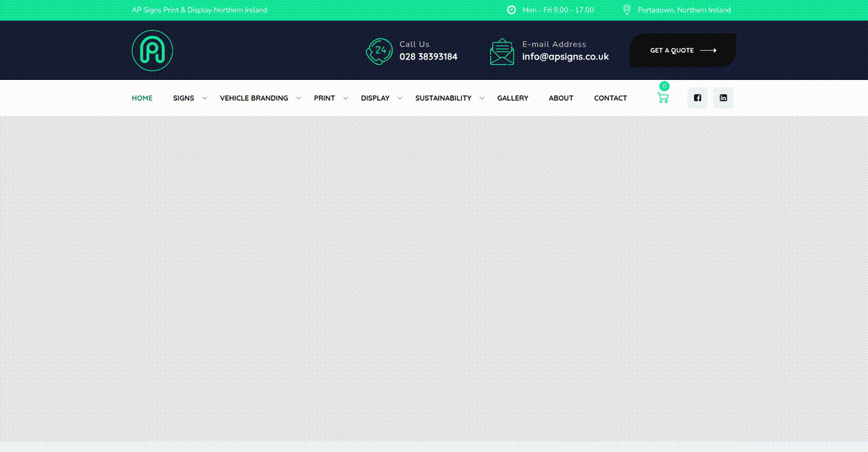This screenshot has width=868, height=452.
Task: Open the About page
Action: [x=561, y=98]
